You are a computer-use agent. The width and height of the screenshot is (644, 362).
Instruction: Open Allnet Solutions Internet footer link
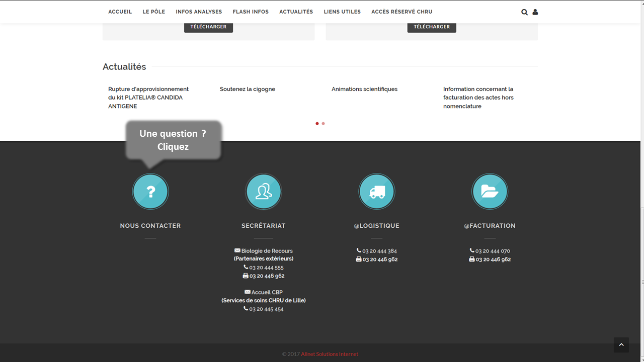coord(330,354)
